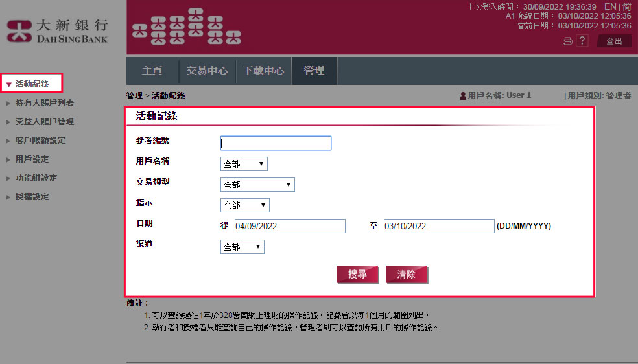Click the 從 date field 04/09/2022
The height and width of the screenshot is (364, 638).
click(290, 226)
